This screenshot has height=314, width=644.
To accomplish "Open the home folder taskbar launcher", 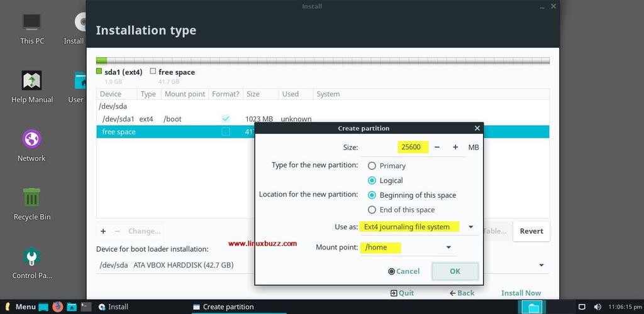I will pos(72,306).
